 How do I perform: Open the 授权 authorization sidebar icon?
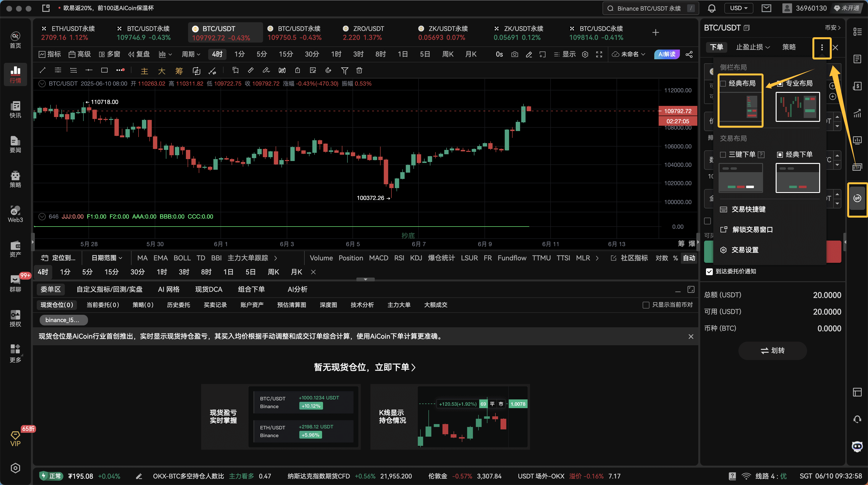pos(15,318)
